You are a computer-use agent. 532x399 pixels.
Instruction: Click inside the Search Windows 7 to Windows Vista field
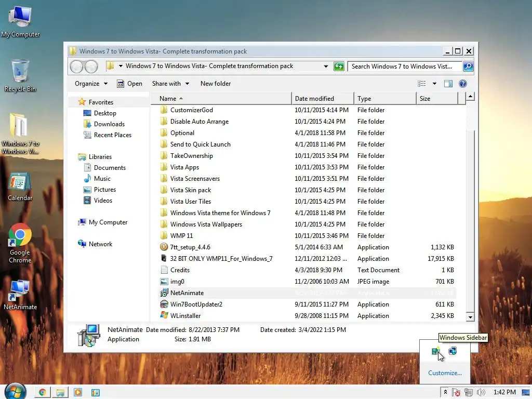(x=405, y=66)
